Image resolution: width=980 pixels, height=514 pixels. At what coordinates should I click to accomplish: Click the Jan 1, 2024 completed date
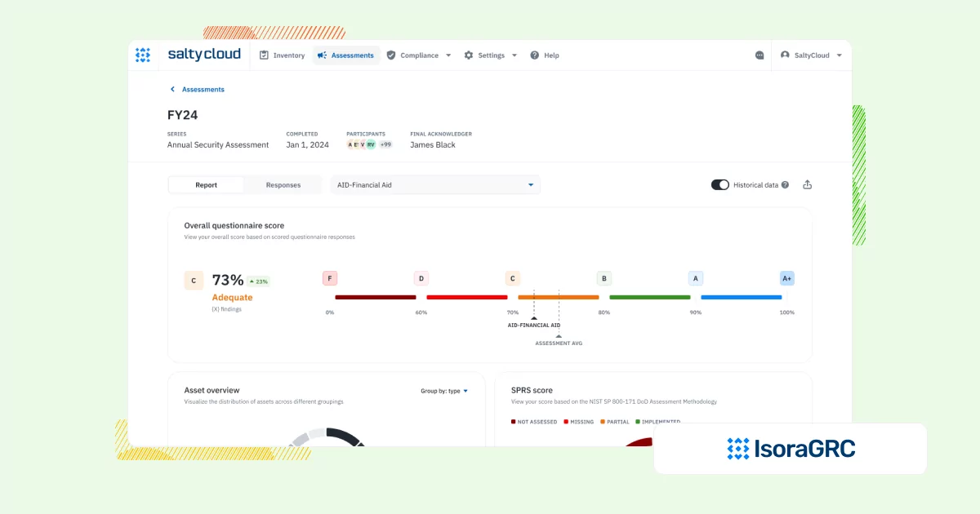pyautogui.click(x=307, y=145)
